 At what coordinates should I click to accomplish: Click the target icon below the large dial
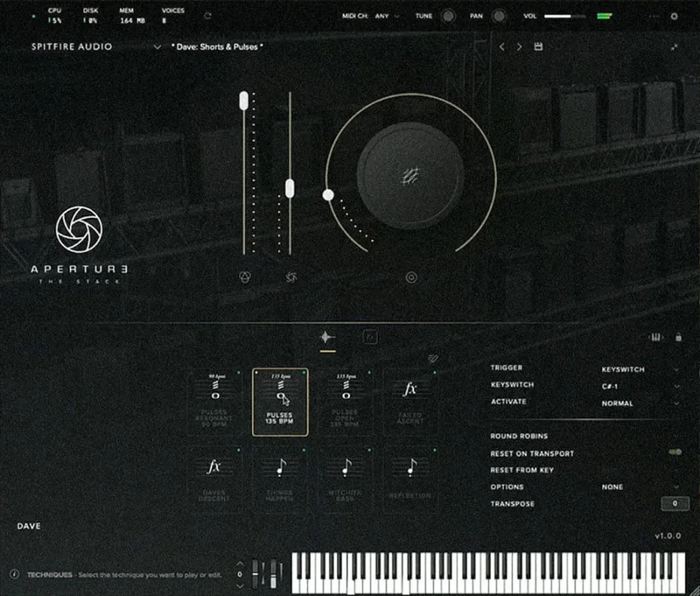coord(411,277)
